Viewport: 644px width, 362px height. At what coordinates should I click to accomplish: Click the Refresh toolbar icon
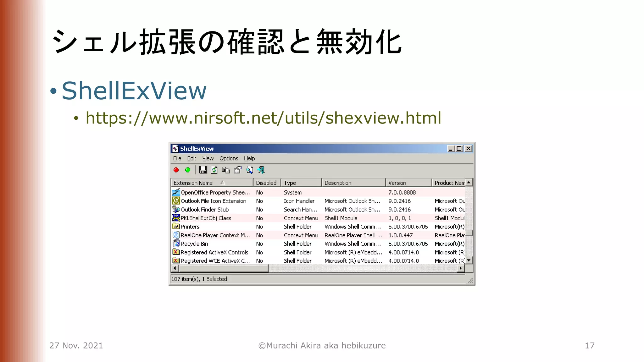point(214,170)
